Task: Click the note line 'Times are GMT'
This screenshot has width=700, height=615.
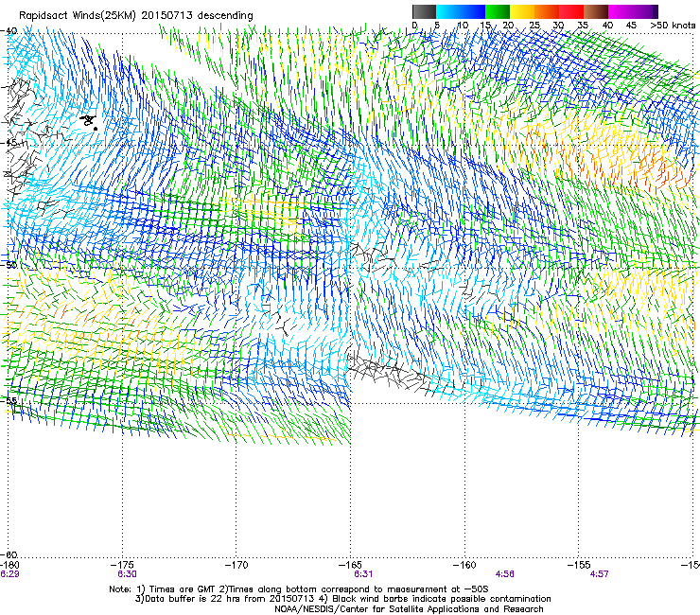Action: click(x=299, y=589)
